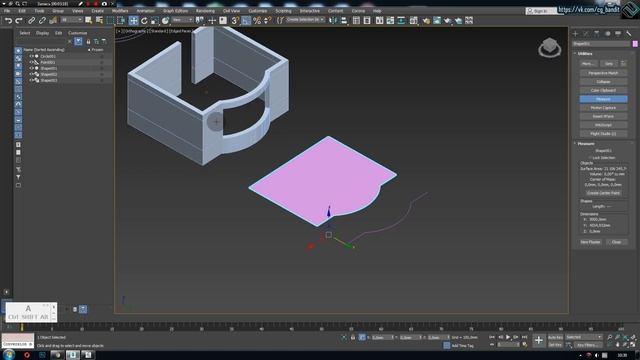Image resolution: width=640 pixels, height=360 pixels.
Task: Click the New Floater button
Action: click(590, 242)
